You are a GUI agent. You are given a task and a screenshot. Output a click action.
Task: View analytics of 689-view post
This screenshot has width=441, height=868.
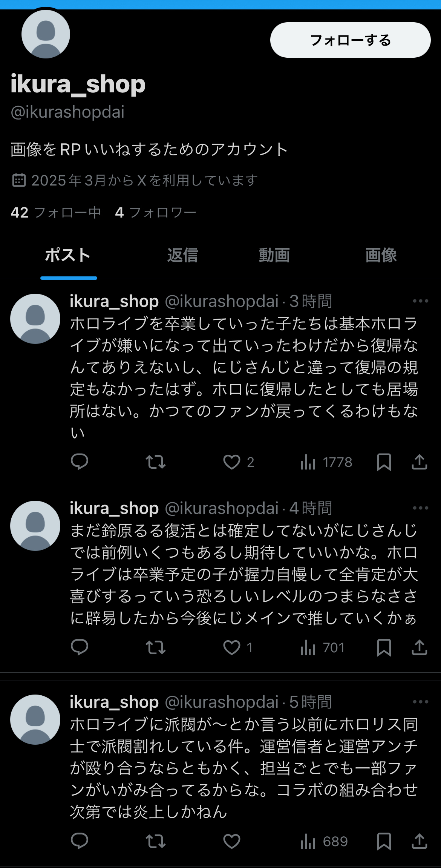pyautogui.click(x=324, y=841)
